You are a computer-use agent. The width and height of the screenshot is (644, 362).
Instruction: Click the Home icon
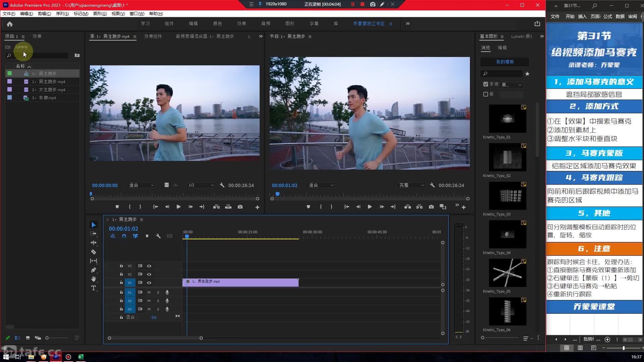tap(10, 24)
